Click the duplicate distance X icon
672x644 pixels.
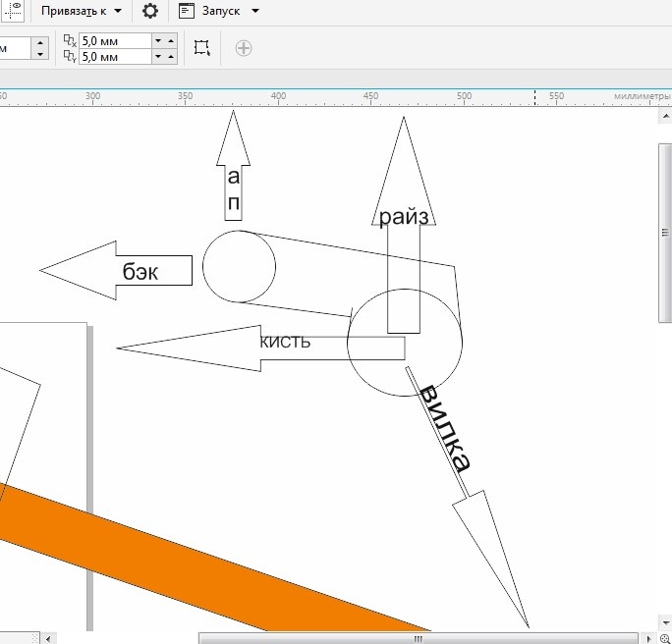point(70,40)
